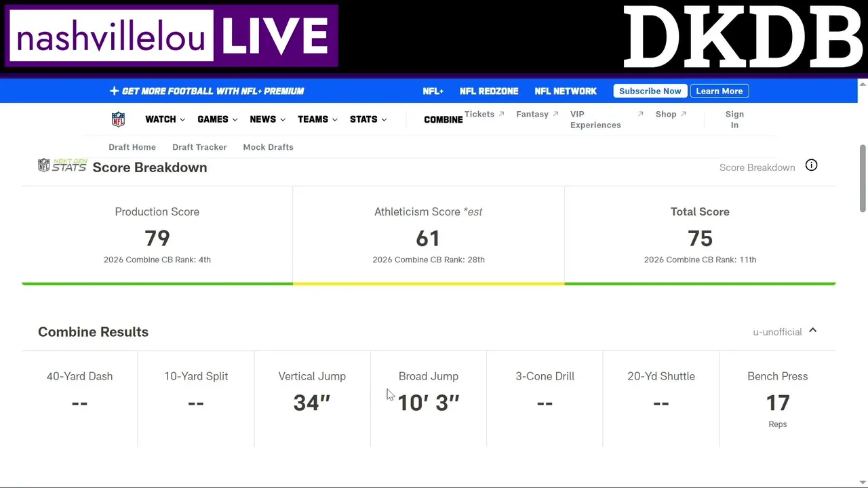This screenshot has width=868, height=488.
Task: Go to the Mock Drafts tab
Action: pyautogui.click(x=269, y=147)
